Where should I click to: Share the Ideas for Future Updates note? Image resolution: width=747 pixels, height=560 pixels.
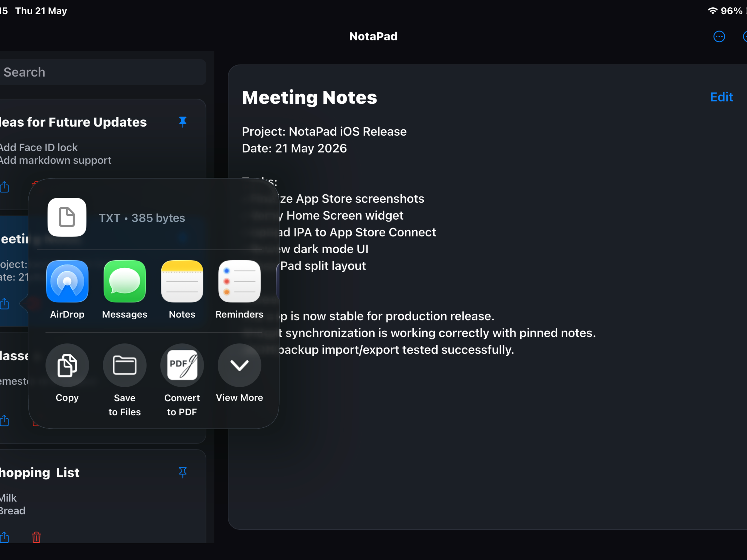[x=4, y=187]
